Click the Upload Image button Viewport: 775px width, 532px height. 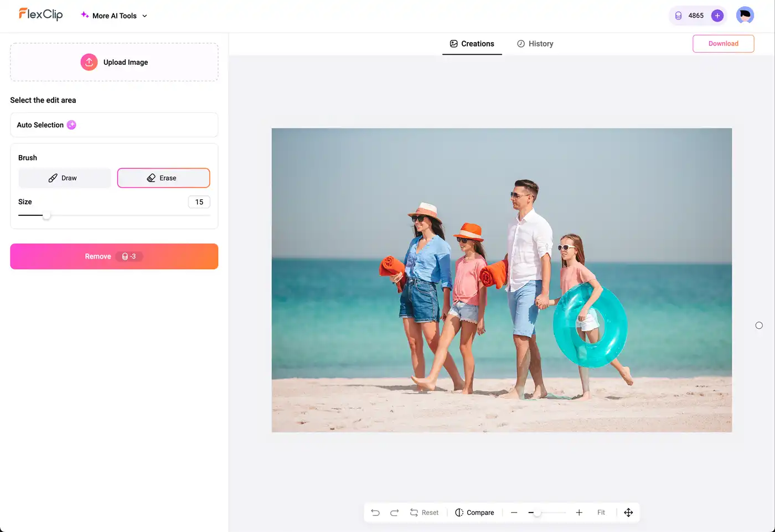(114, 62)
